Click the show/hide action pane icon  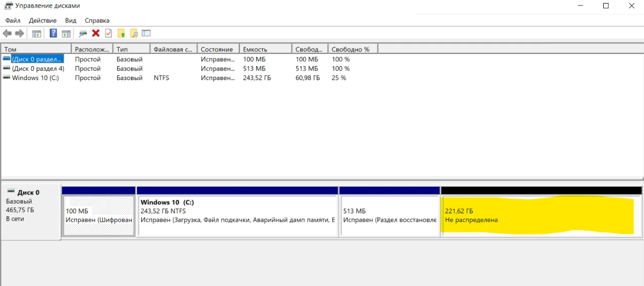tap(66, 34)
